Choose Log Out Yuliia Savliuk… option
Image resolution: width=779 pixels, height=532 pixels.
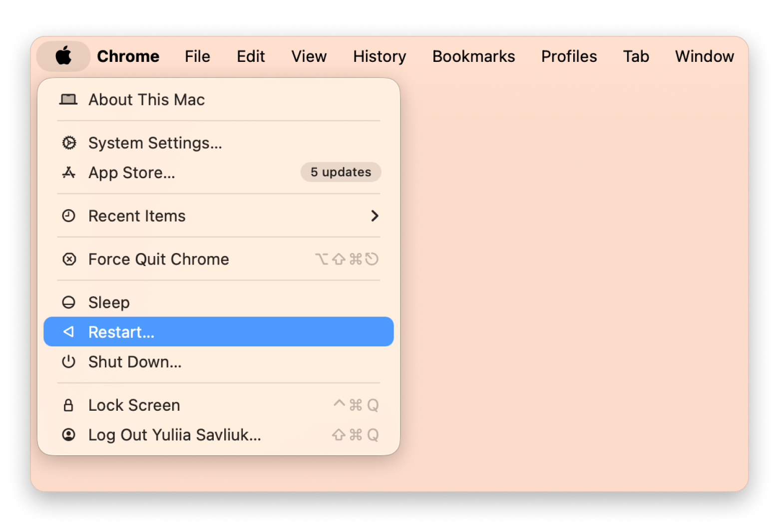point(174,435)
